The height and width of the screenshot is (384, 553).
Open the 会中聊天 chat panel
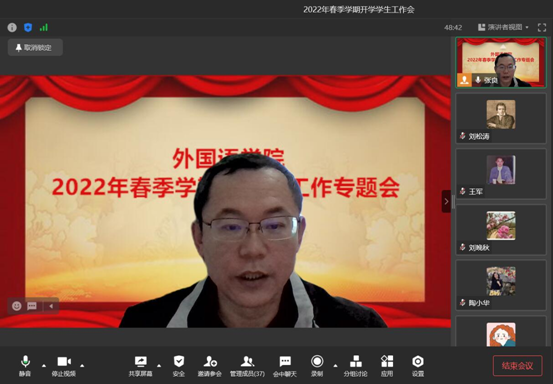(x=285, y=366)
